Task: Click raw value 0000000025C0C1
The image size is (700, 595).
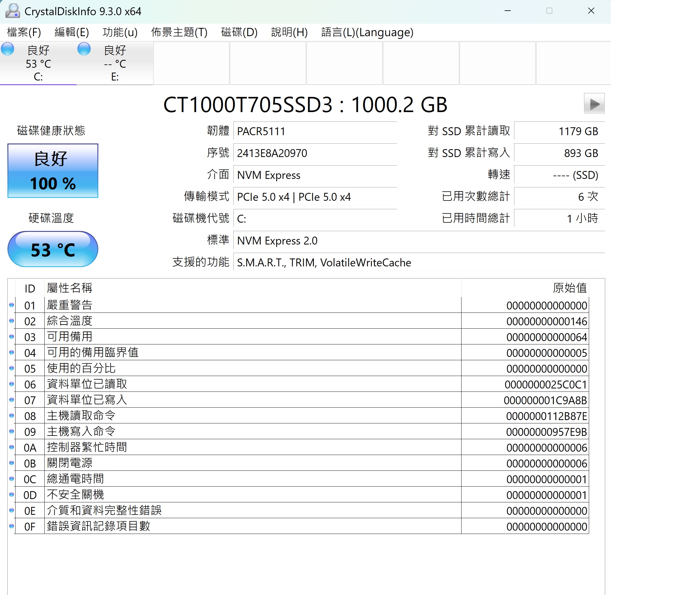Action: click(546, 385)
